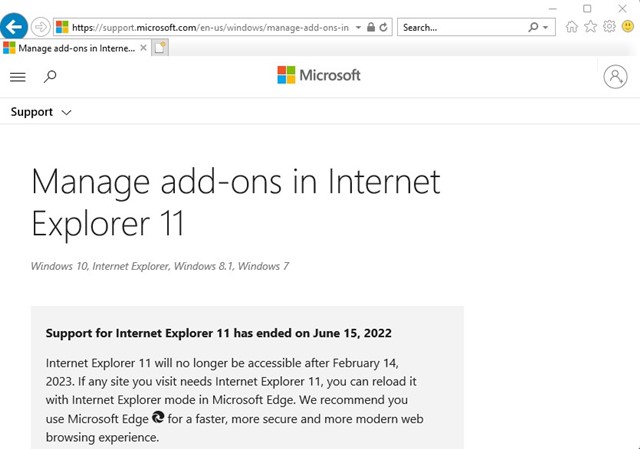Click the account sign-in avatar icon
This screenshot has width=640, height=449.
coord(615,76)
